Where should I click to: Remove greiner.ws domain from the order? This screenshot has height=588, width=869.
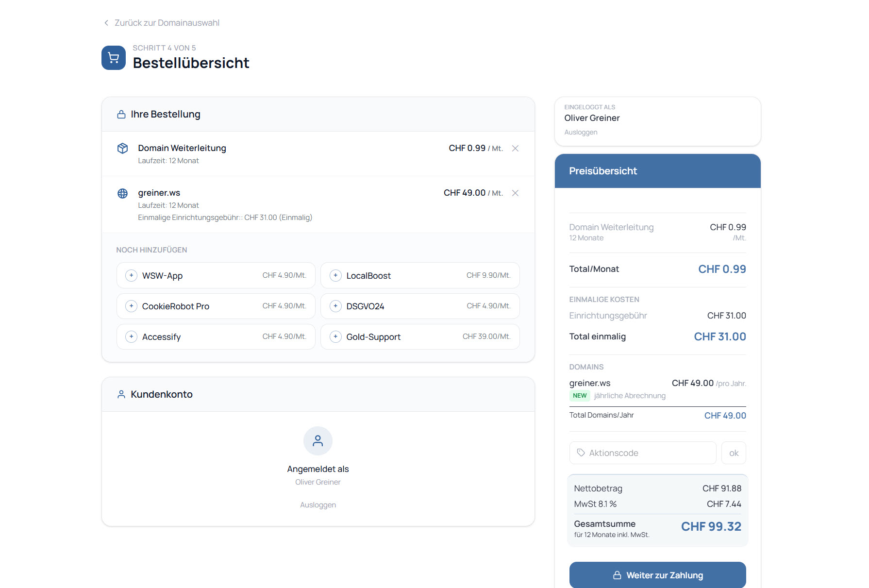515,193
